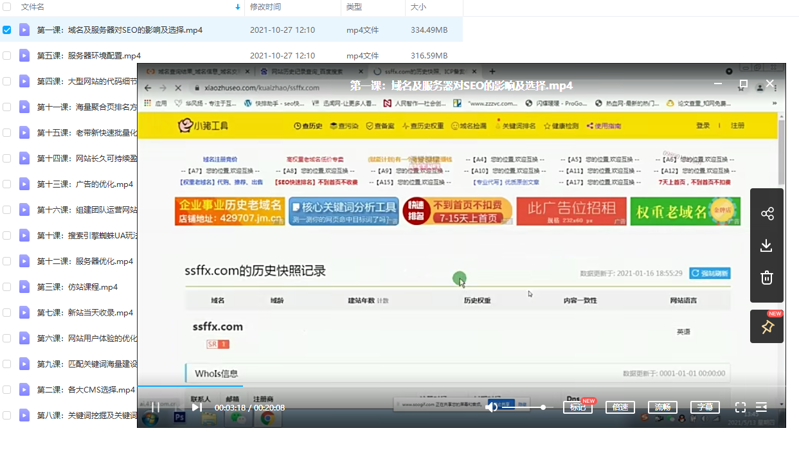
Task: Pause the video playback
Action: point(155,407)
